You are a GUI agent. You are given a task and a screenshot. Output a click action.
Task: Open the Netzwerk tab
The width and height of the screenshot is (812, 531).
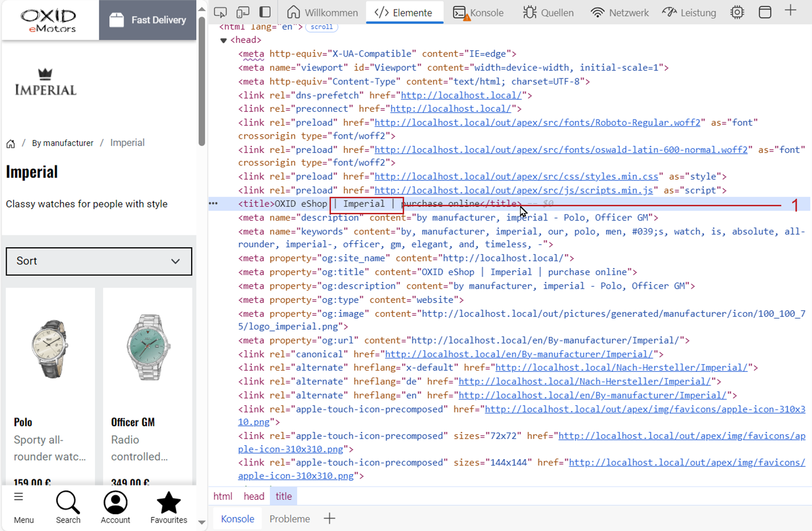point(620,12)
